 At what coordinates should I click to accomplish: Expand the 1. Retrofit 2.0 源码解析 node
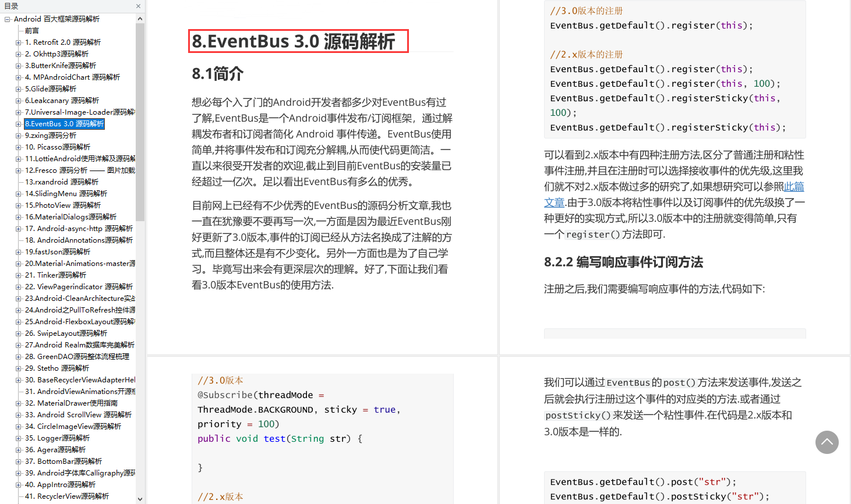19,42
